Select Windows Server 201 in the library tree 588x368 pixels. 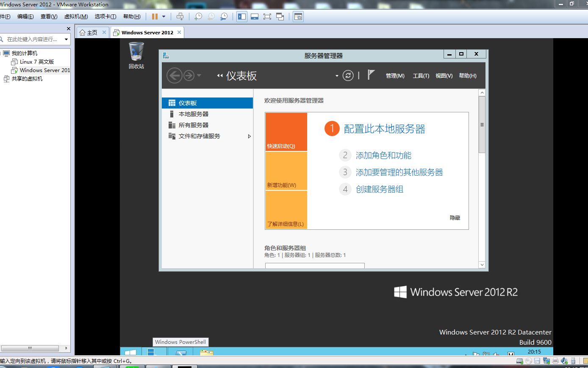(45, 70)
